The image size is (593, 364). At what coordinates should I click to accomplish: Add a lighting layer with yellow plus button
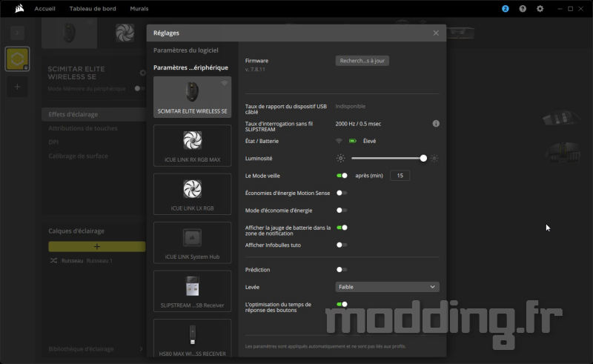pos(97,247)
